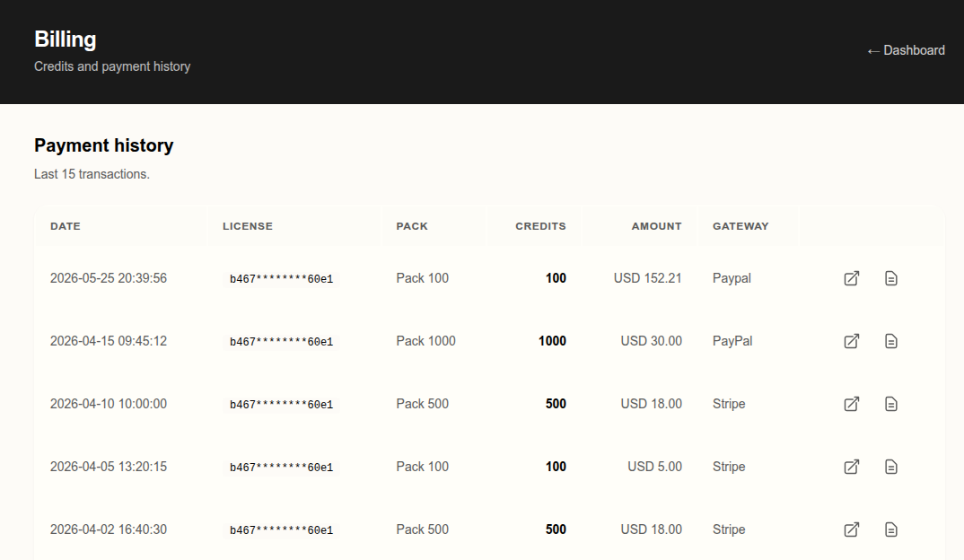View invoice document for 2026-04-05 transaction
This screenshot has width=964, height=560.
890,467
